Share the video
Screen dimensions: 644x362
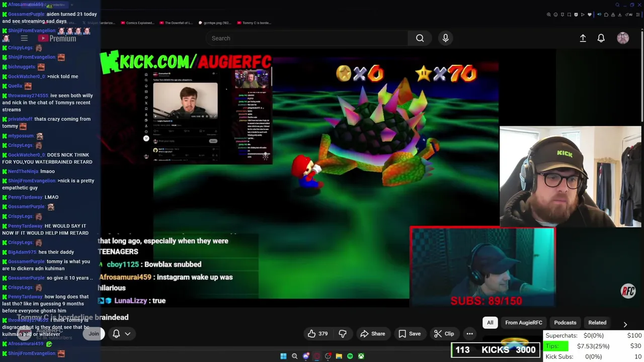(x=373, y=334)
